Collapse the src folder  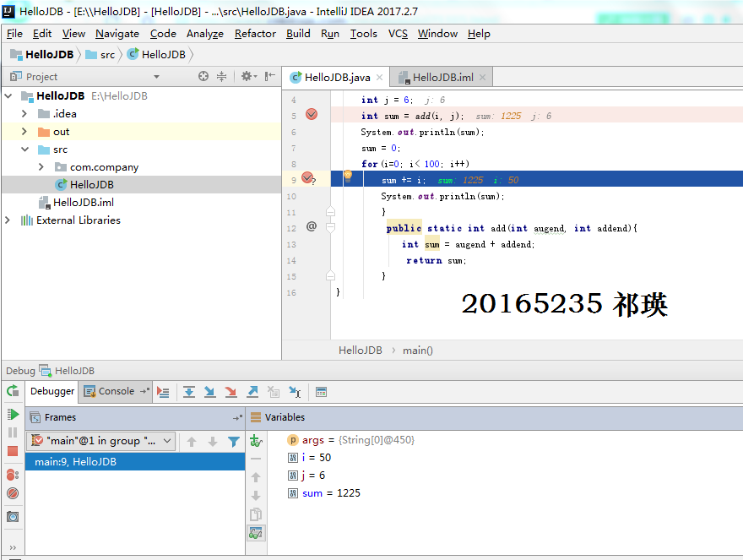(x=24, y=150)
